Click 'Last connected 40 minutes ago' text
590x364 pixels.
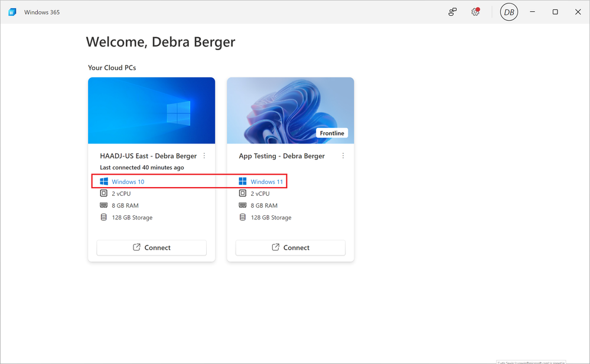pos(142,168)
